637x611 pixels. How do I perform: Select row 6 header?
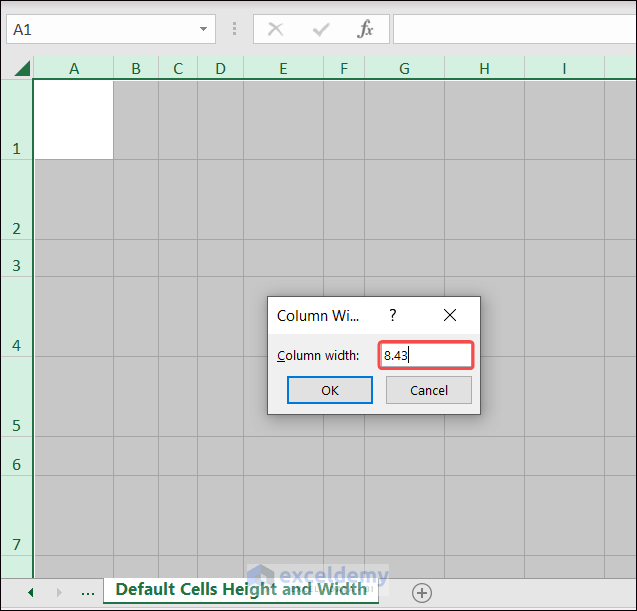16,456
